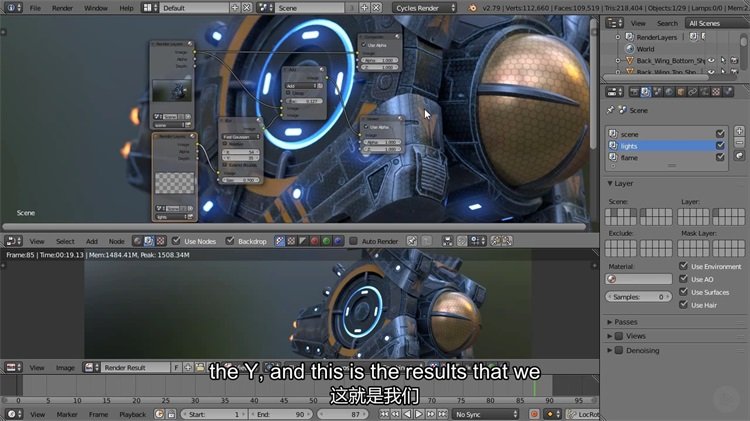This screenshot has width=750, height=421.
Task: Show the green backdrop channel
Action: 326,241
